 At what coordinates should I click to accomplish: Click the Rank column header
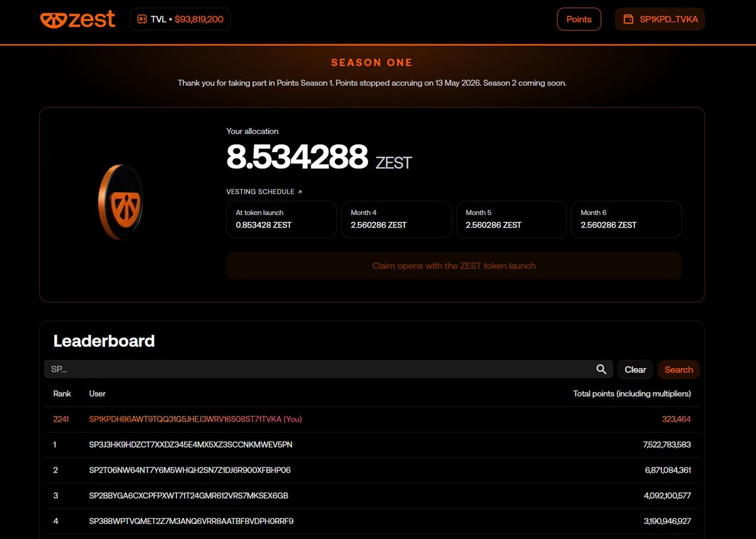(x=62, y=393)
